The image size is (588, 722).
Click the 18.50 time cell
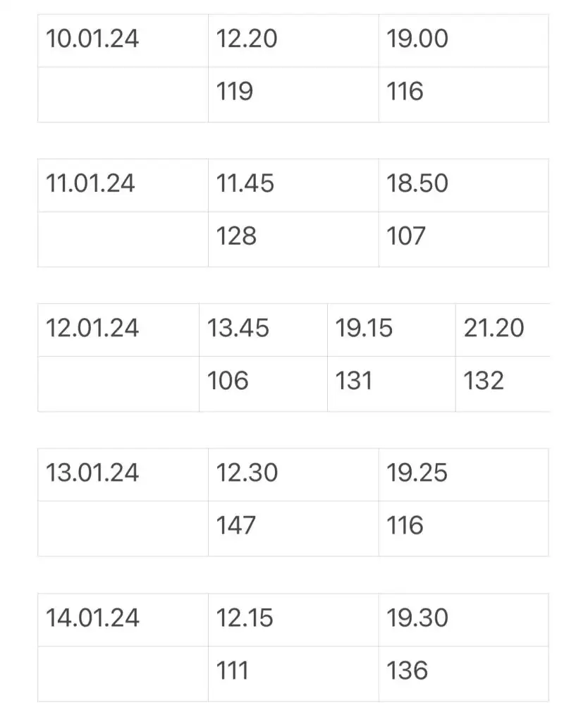tap(464, 185)
